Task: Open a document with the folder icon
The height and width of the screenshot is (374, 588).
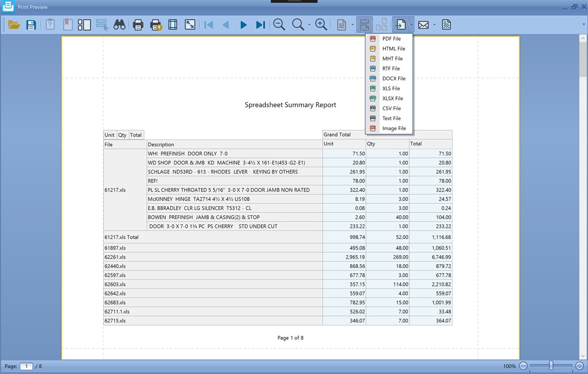Action: [13, 24]
